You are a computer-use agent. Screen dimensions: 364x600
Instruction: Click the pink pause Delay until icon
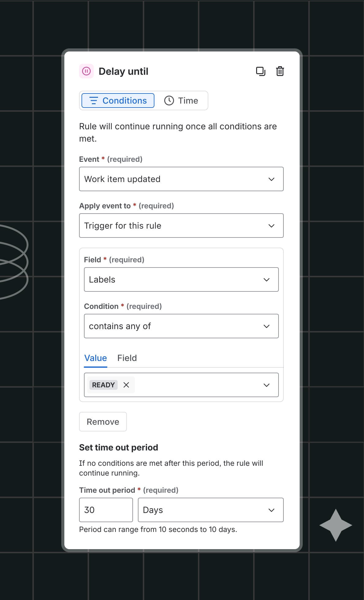[x=86, y=71]
